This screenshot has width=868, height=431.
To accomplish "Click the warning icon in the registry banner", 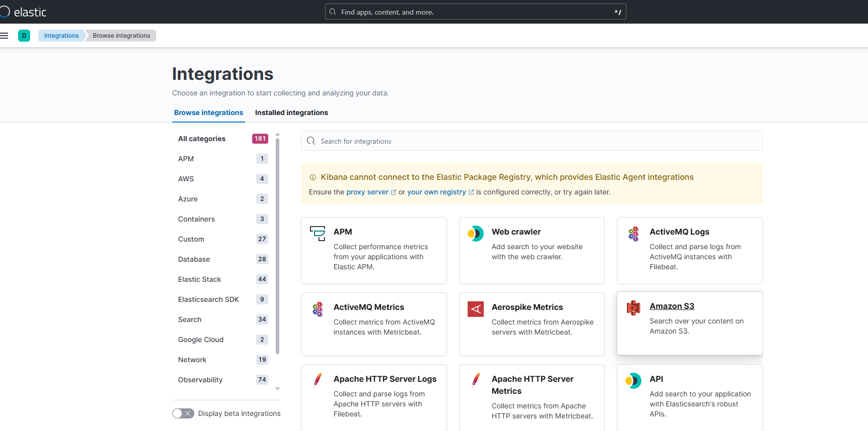I will [313, 177].
